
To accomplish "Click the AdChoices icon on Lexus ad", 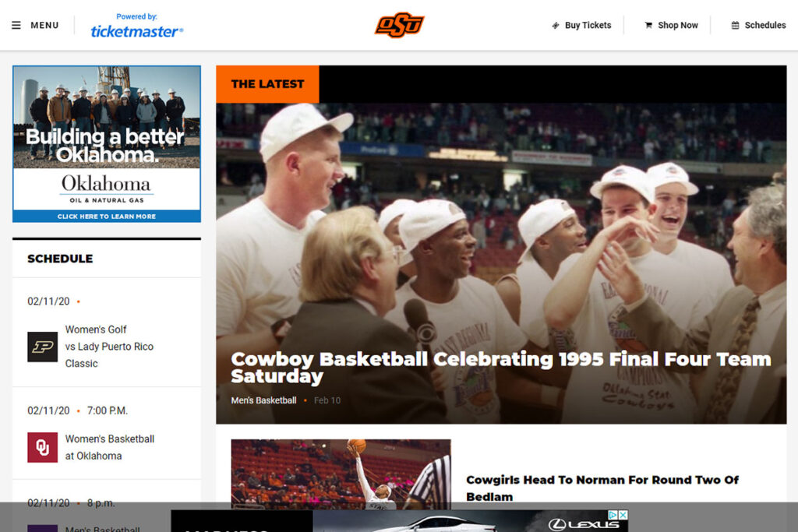I will click(x=613, y=515).
